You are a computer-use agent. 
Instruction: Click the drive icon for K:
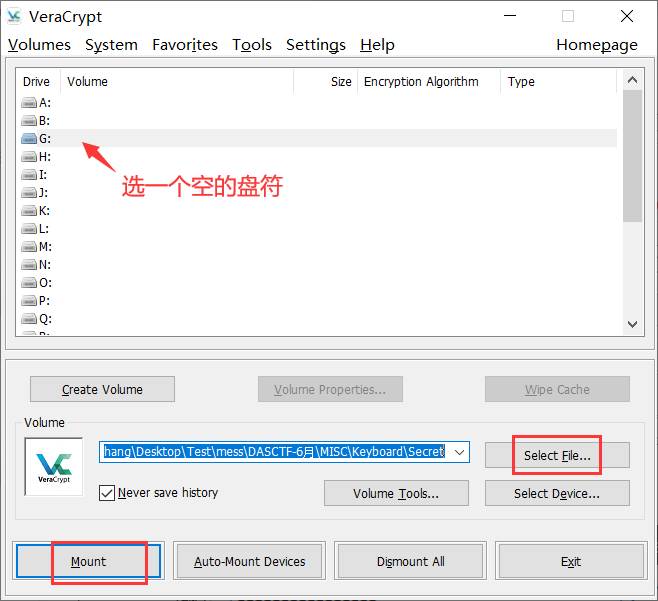tap(29, 211)
